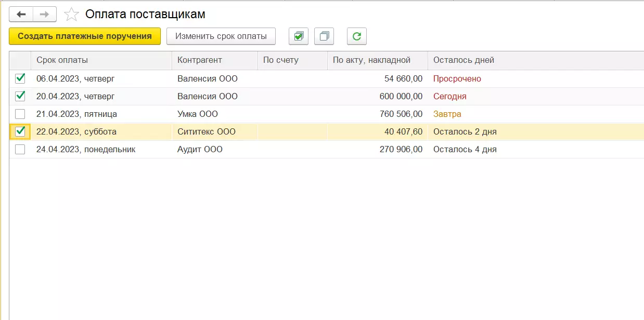Image resolution: width=644 pixels, height=320 pixels.
Task: Click the forward navigation arrow
Action: tap(45, 15)
